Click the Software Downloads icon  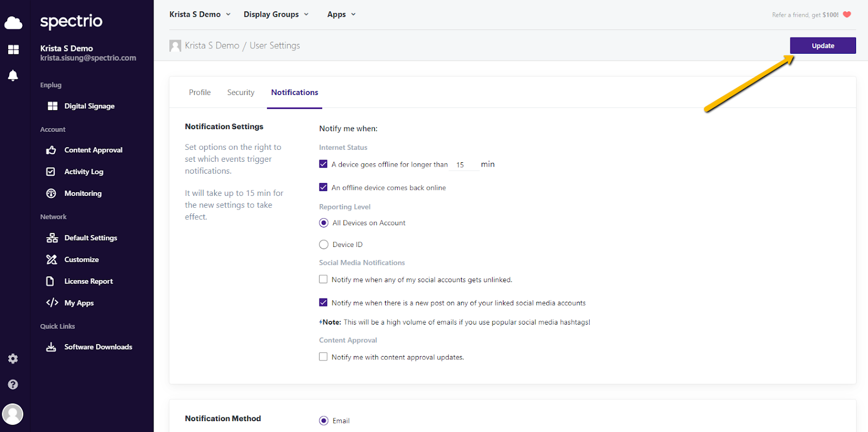pos(52,347)
